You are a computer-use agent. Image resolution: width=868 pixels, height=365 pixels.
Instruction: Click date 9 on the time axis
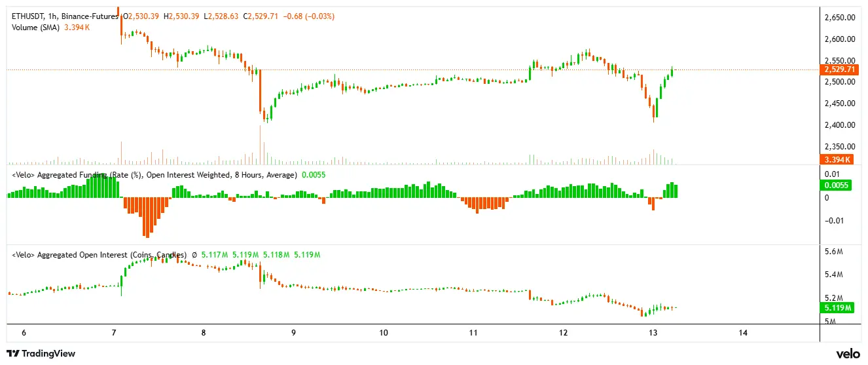pyautogui.click(x=293, y=333)
